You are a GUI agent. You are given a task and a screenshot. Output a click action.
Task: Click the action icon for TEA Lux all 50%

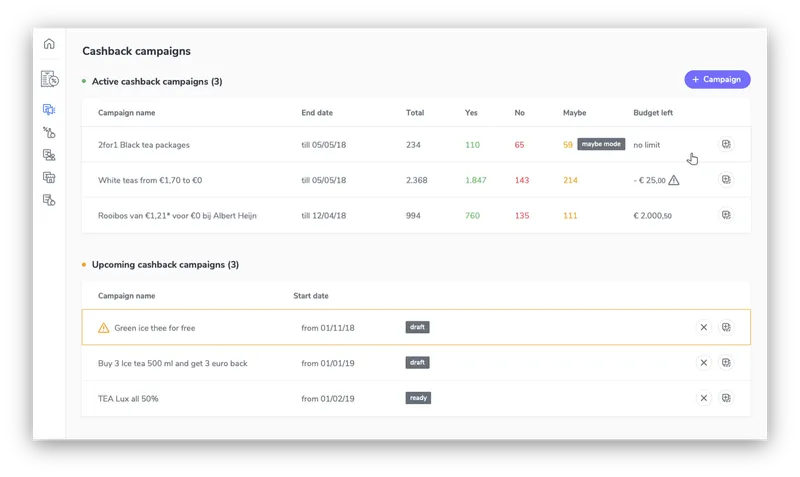coord(726,398)
